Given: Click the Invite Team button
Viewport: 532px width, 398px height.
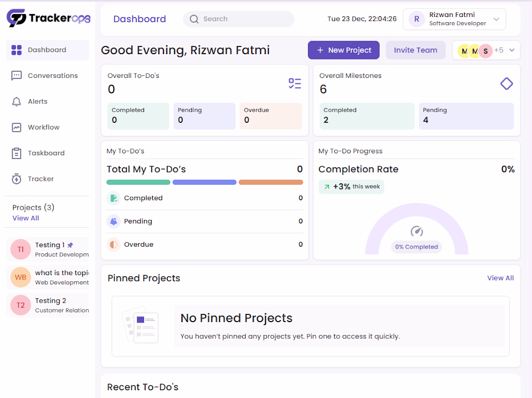Looking at the screenshot, I should click(x=415, y=50).
